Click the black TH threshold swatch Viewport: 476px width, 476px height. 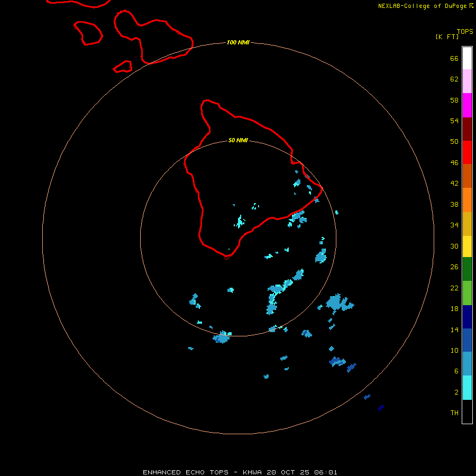[x=467, y=411]
